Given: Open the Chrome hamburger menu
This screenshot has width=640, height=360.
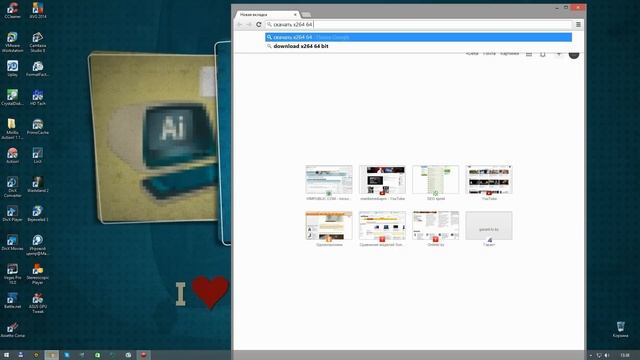Looking at the screenshot, I should [578, 24].
